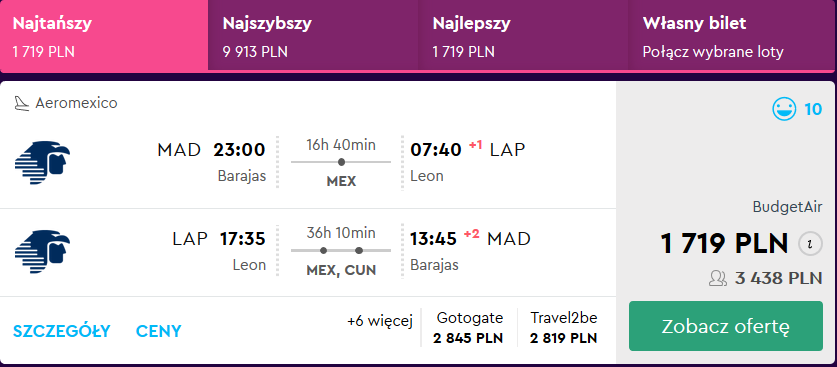Choose the Gotogate 2 845 PLN offer
This screenshot has height=367, width=837.
(469, 328)
